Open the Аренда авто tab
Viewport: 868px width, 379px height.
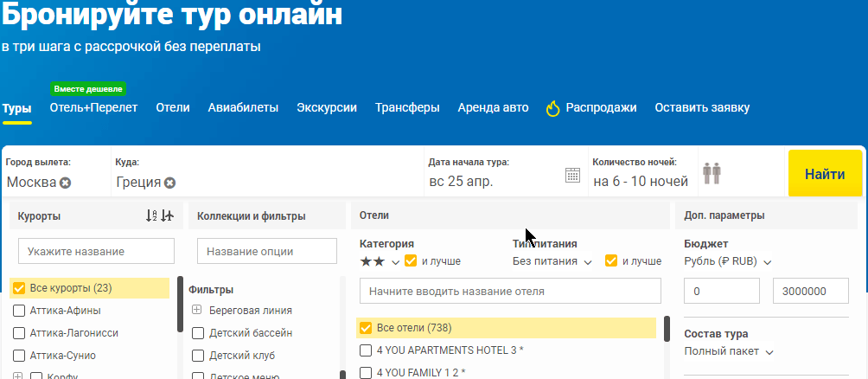click(494, 107)
